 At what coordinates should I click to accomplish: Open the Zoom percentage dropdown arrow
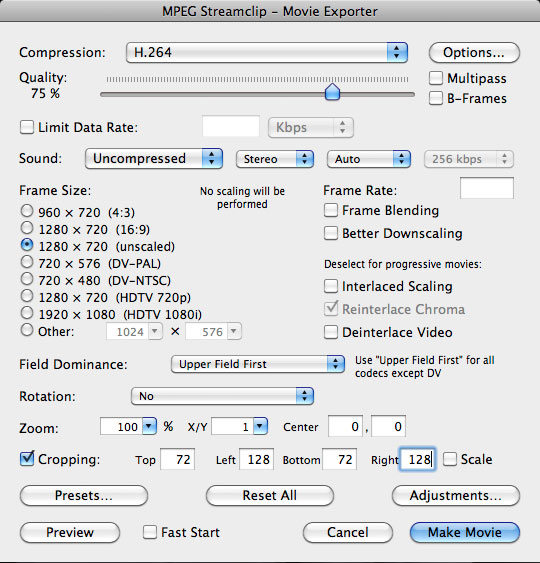pyautogui.click(x=149, y=426)
